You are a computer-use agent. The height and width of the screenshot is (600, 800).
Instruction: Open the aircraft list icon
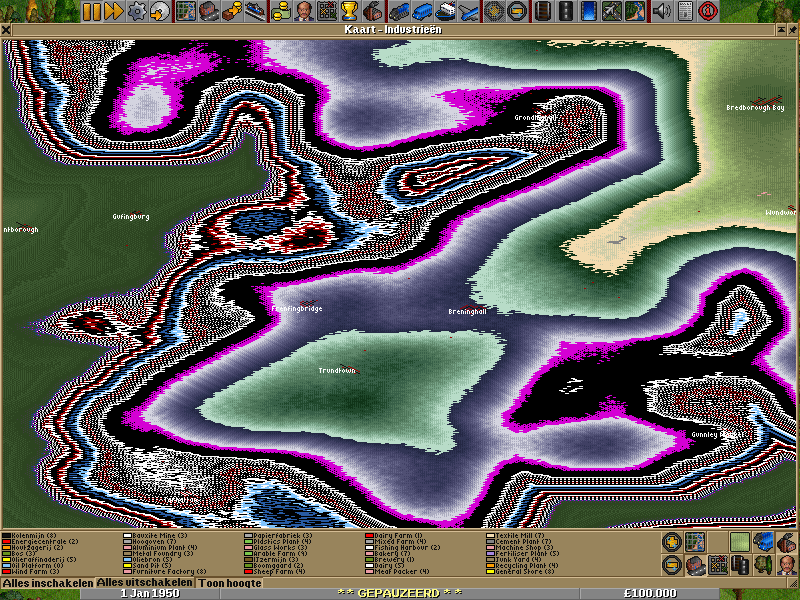467,11
